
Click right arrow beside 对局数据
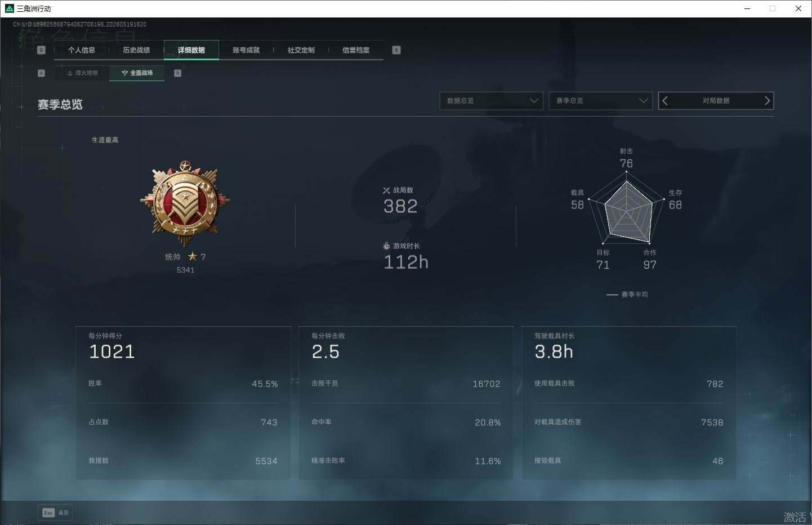[x=767, y=101]
